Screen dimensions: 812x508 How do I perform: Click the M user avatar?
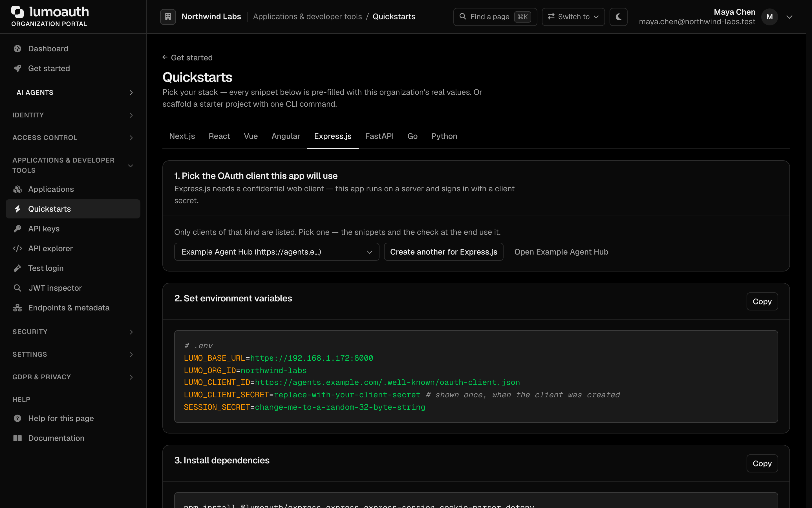click(769, 17)
